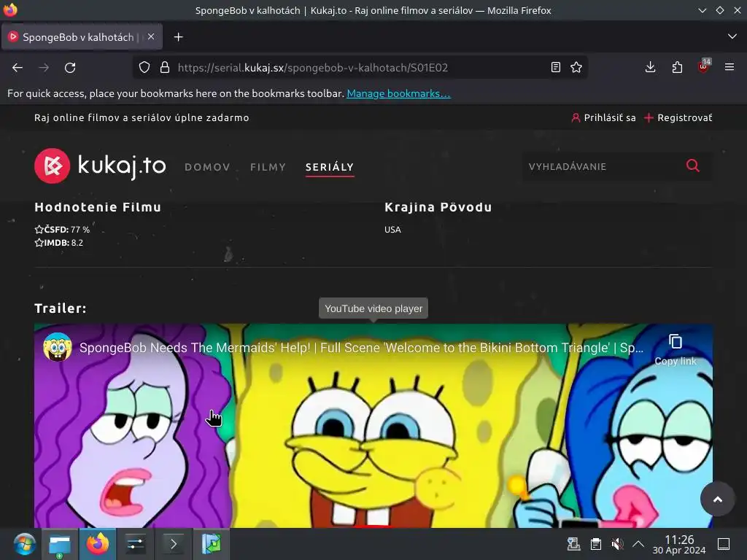Open the YouTube video title link

tap(361, 348)
